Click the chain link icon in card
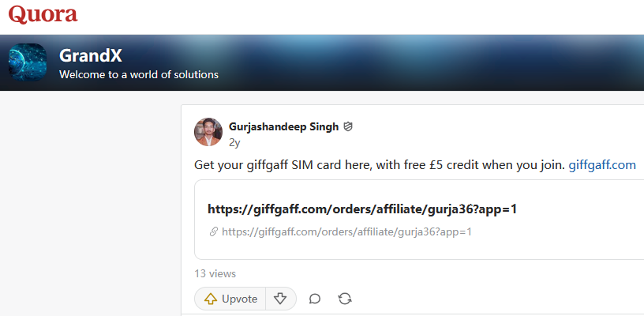 [x=214, y=231]
